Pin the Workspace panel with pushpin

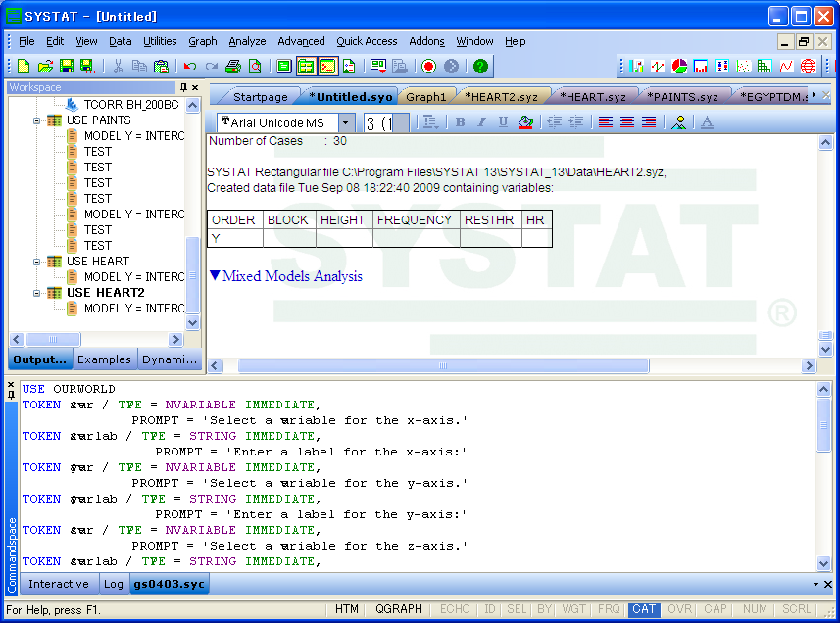click(183, 87)
